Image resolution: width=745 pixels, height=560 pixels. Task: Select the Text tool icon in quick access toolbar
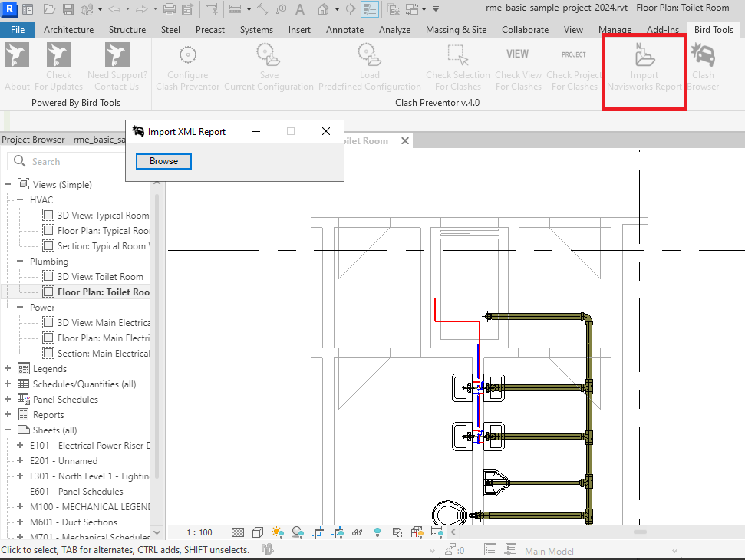click(x=300, y=9)
